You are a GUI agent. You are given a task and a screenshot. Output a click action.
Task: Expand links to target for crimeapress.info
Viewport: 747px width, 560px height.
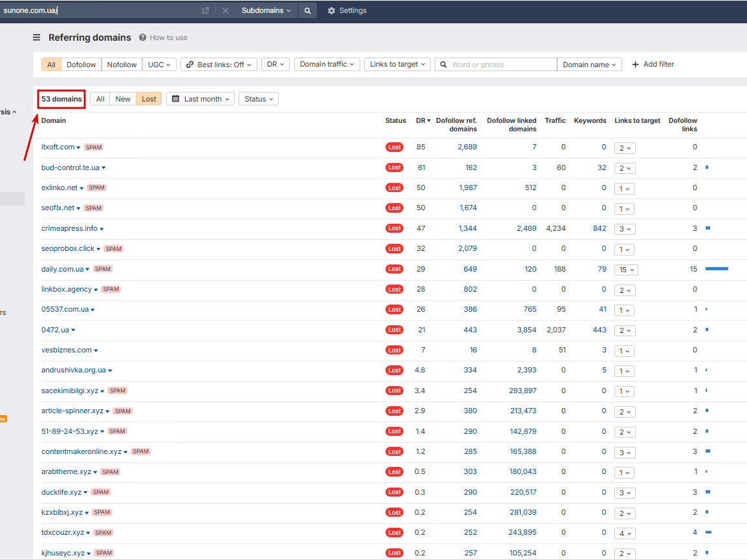(x=625, y=229)
